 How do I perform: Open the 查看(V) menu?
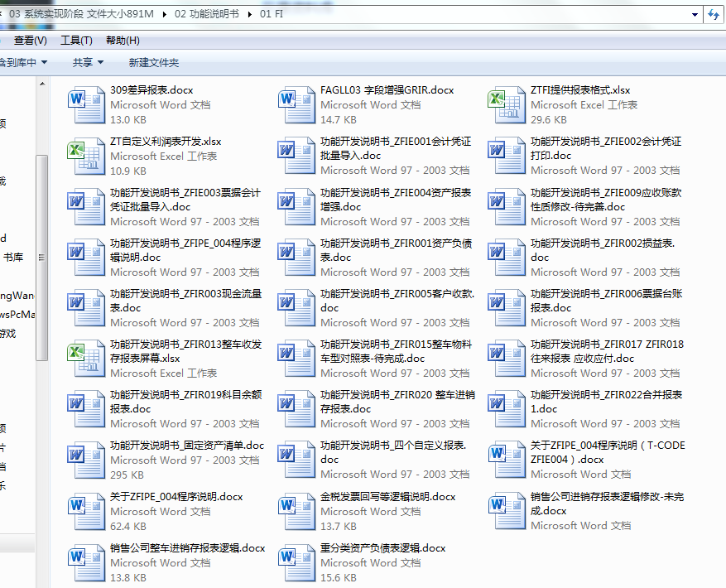click(31, 41)
